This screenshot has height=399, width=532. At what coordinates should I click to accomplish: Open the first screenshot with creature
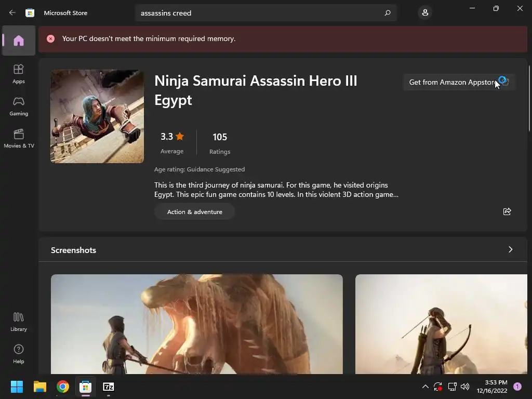point(197,324)
